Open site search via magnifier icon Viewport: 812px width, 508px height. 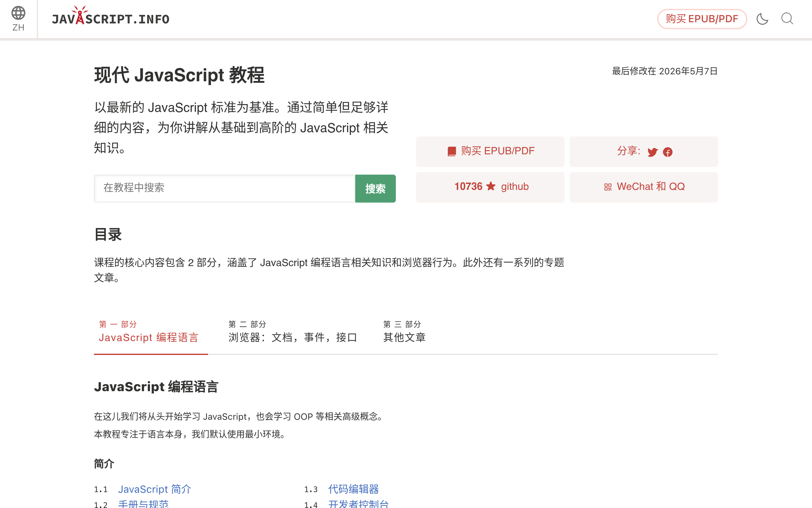coord(787,19)
